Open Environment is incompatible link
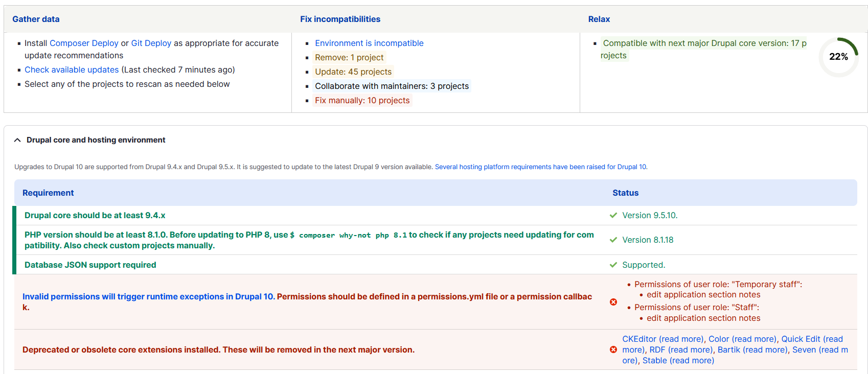 point(369,43)
